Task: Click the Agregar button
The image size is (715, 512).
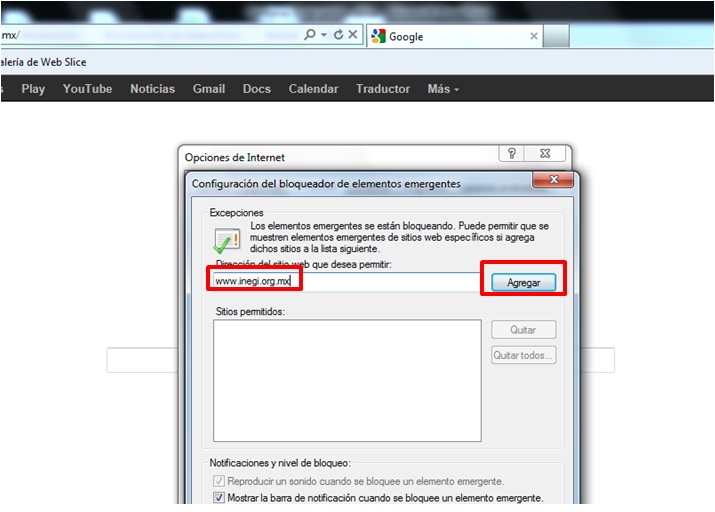Action: point(523,283)
